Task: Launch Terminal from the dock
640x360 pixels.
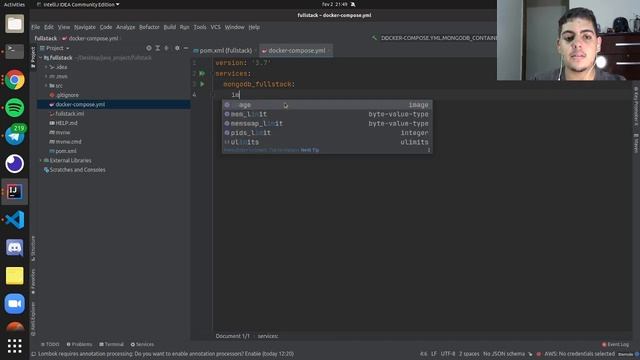Action: tap(15, 52)
